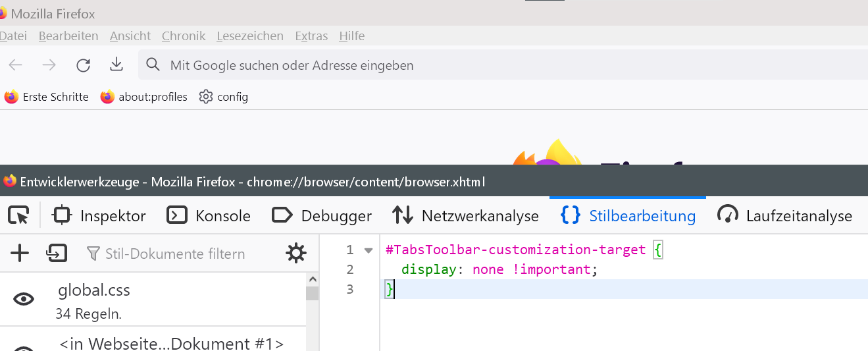Open the about:profiles bookmark

pyautogui.click(x=144, y=97)
